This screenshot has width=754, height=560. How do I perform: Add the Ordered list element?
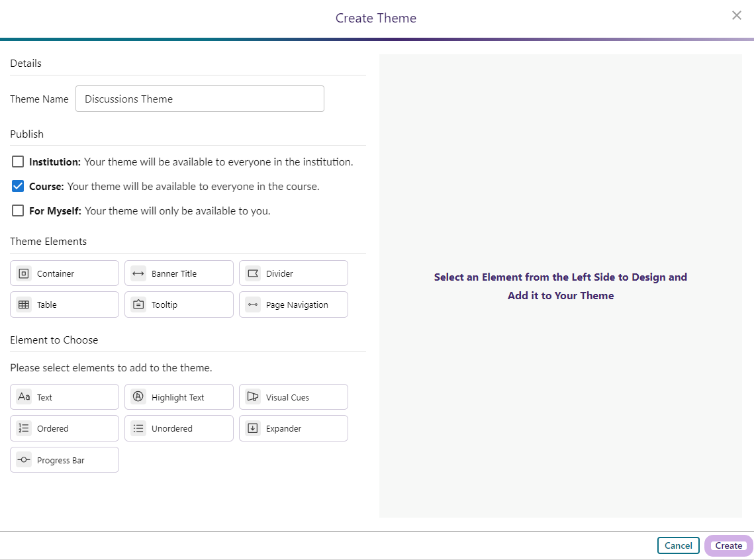coord(64,428)
